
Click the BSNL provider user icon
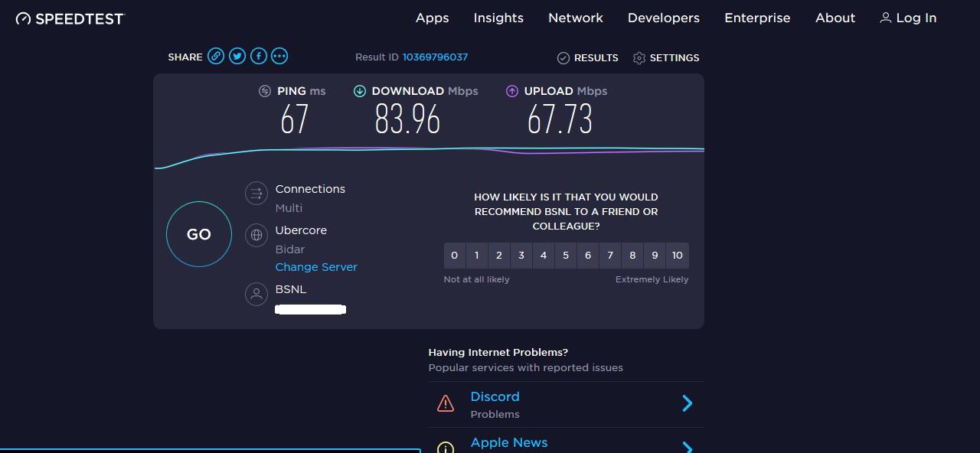[x=256, y=295]
